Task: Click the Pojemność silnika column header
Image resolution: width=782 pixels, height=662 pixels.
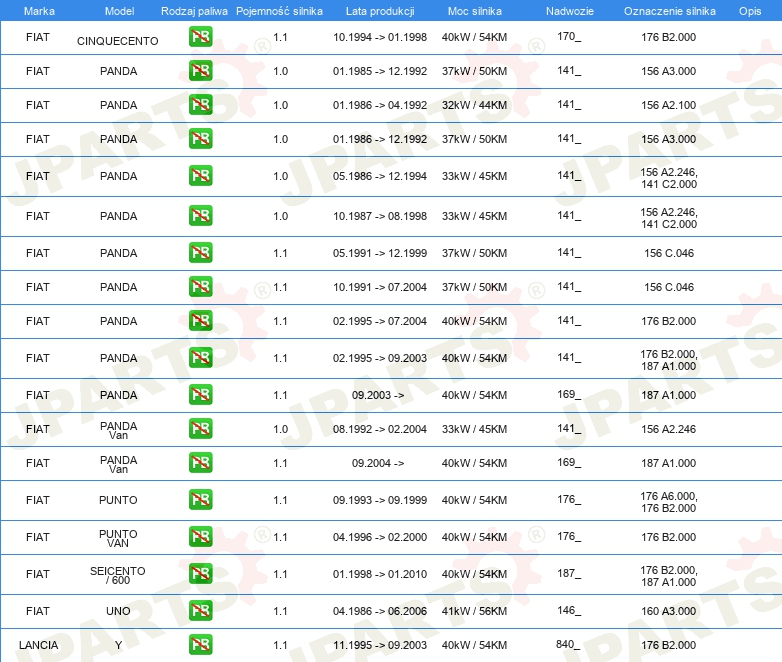Action: [279, 11]
